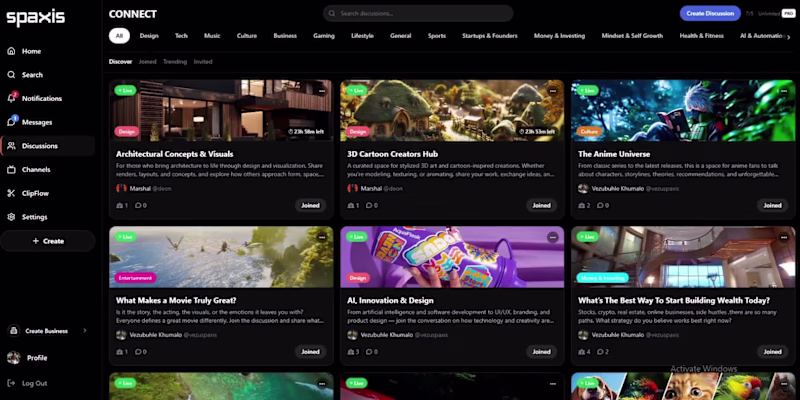Switch to the Trending filter
Screen dimensions: 800x400
click(x=175, y=62)
